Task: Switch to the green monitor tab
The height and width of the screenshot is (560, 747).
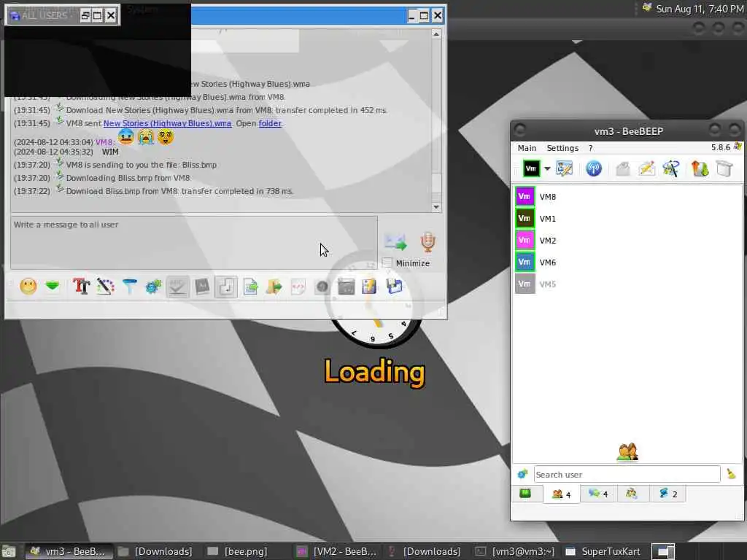Action: (x=525, y=494)
